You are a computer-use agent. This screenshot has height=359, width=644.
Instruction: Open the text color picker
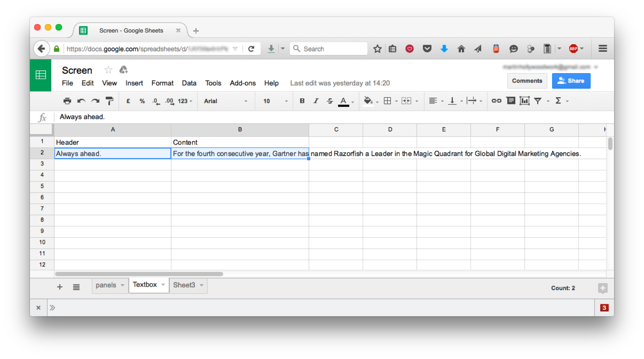tap(343, 101)
